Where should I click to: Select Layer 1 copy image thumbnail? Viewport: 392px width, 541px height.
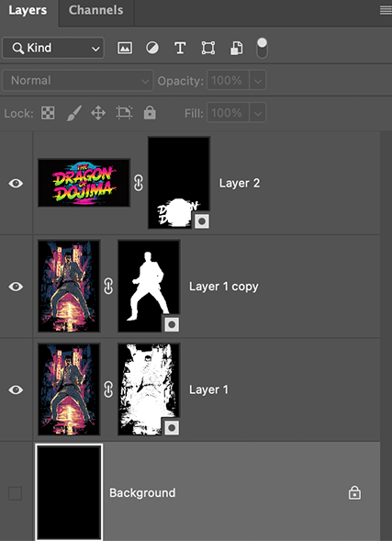click(69, 286)
